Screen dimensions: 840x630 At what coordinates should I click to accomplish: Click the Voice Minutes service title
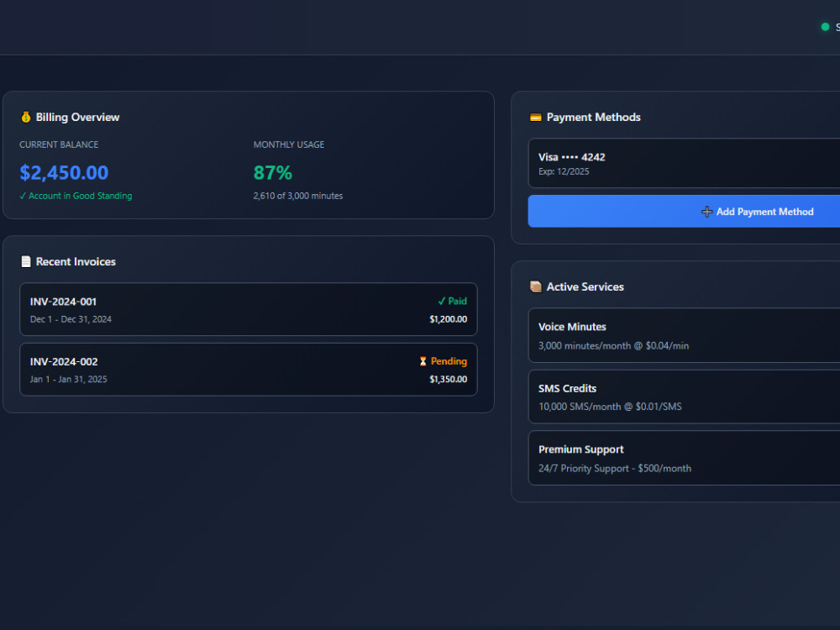point(572,327)
